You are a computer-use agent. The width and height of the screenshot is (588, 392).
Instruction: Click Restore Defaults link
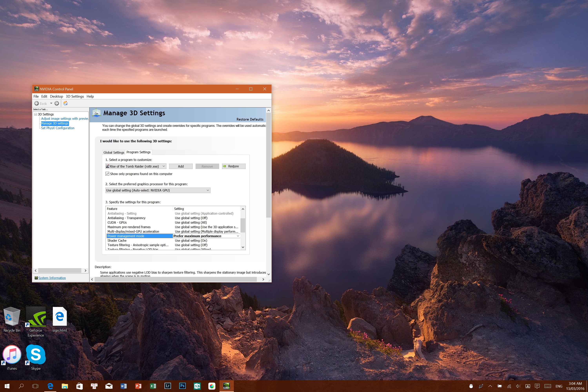(x=250, y=119)
